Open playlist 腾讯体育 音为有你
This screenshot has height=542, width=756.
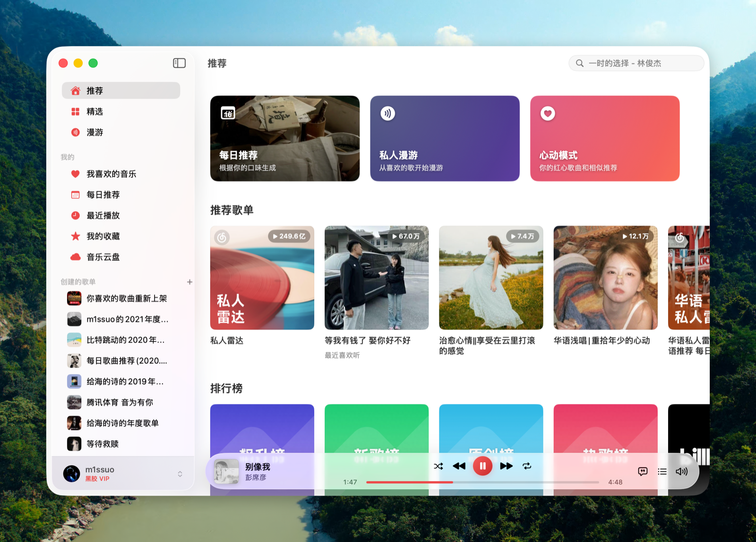click(x=121, y=402)
